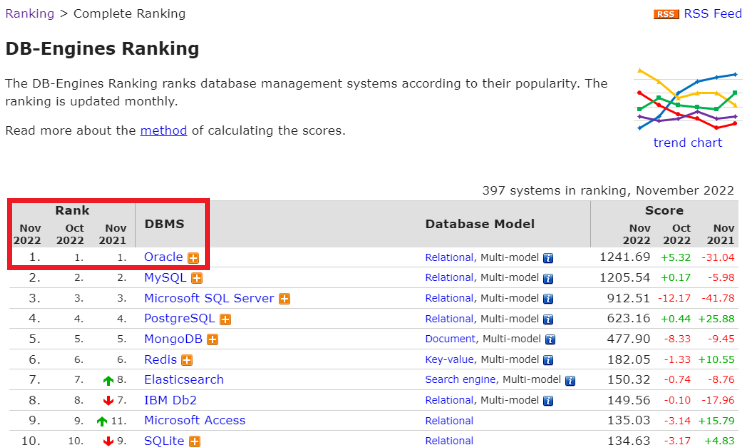Click the Search engine model link
This screenshot has width=753, height=448.
pyautogui.click(x=460, y=380)
